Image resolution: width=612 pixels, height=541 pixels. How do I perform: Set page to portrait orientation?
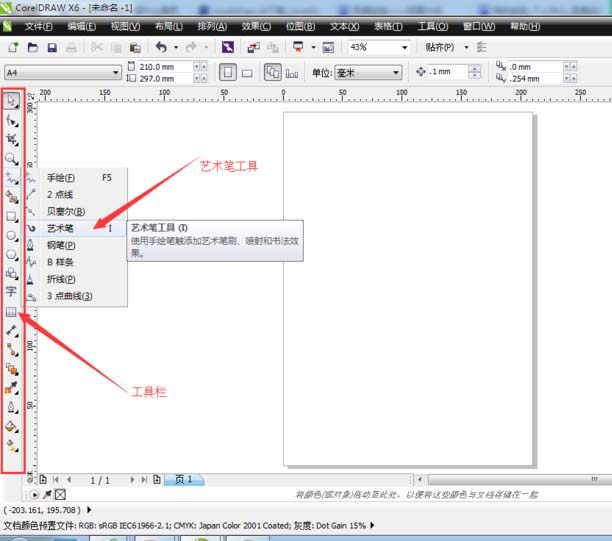[228, 73]
